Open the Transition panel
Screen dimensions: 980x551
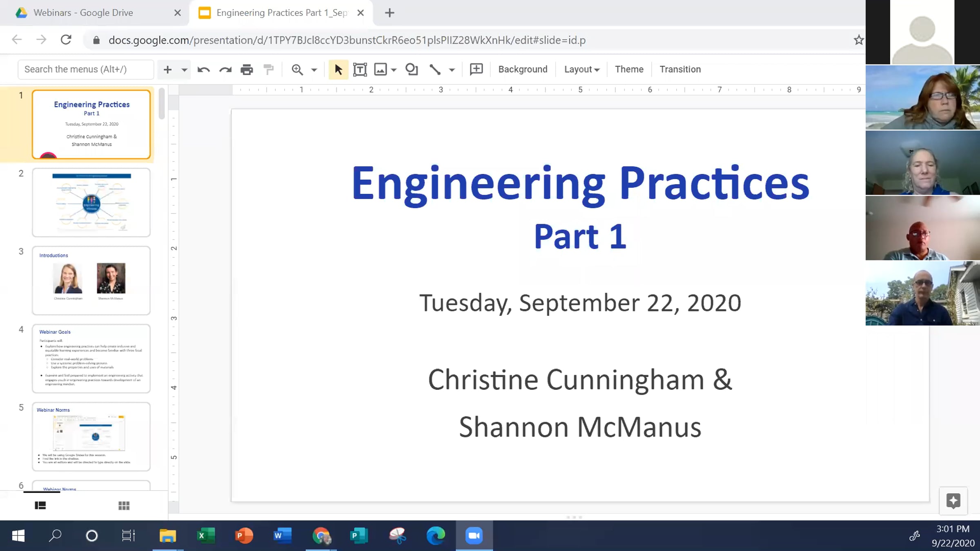point(680,69)
